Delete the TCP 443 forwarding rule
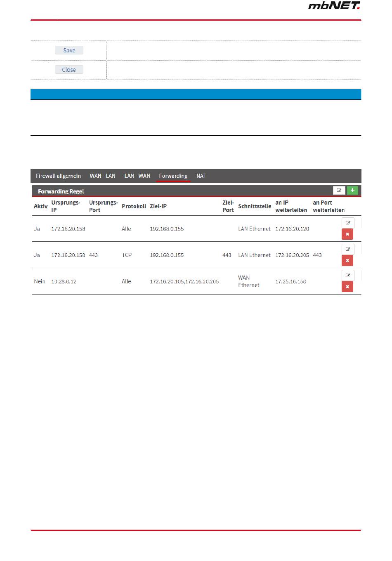392x561 pixels. click(x=347, y=261)
